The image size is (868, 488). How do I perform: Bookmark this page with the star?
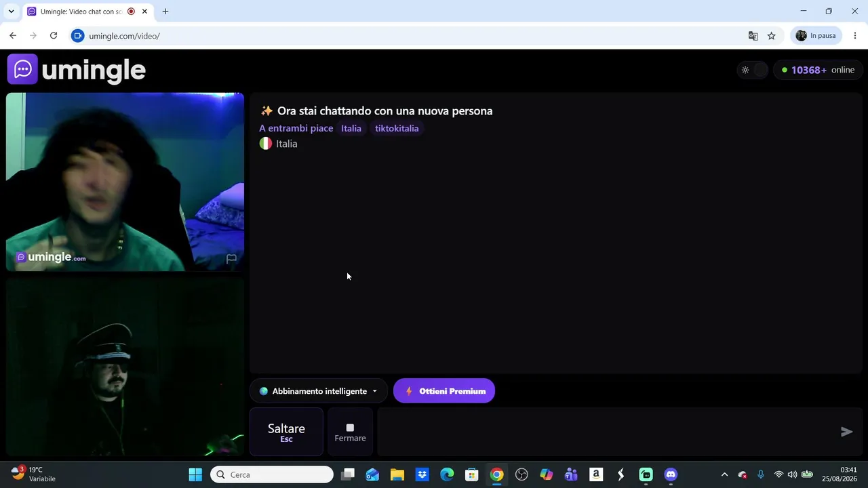(x=771, y=36)
